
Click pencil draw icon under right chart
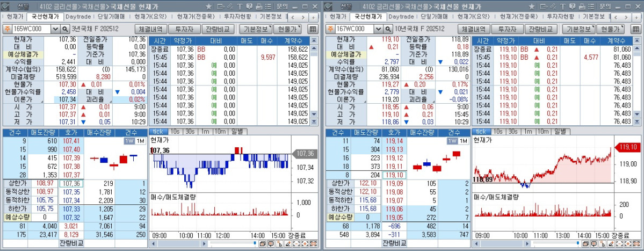tap(611, 243)
